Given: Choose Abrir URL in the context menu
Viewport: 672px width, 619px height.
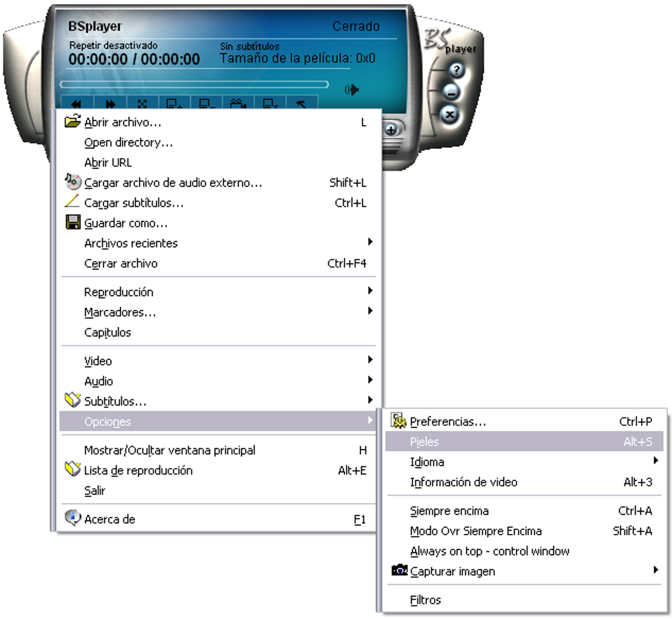Looking at the screenshot, I should [x=218, y=163].
